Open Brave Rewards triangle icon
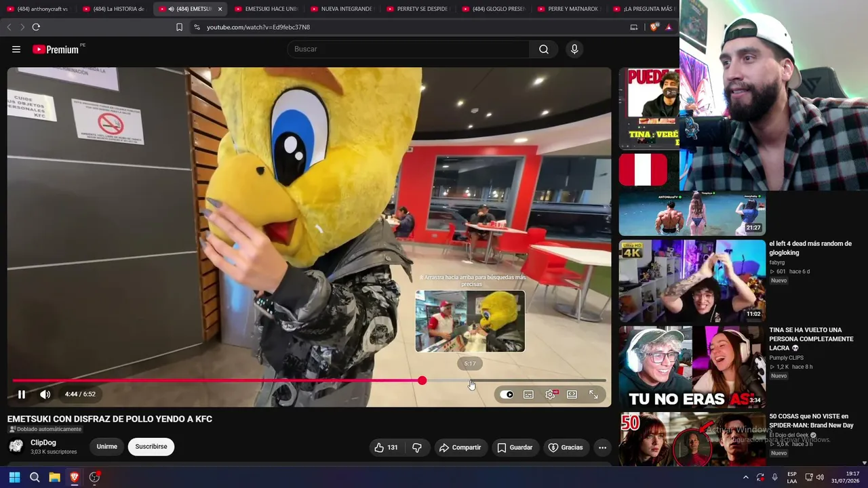Screen dimensions: 868x488 [669, 27]
